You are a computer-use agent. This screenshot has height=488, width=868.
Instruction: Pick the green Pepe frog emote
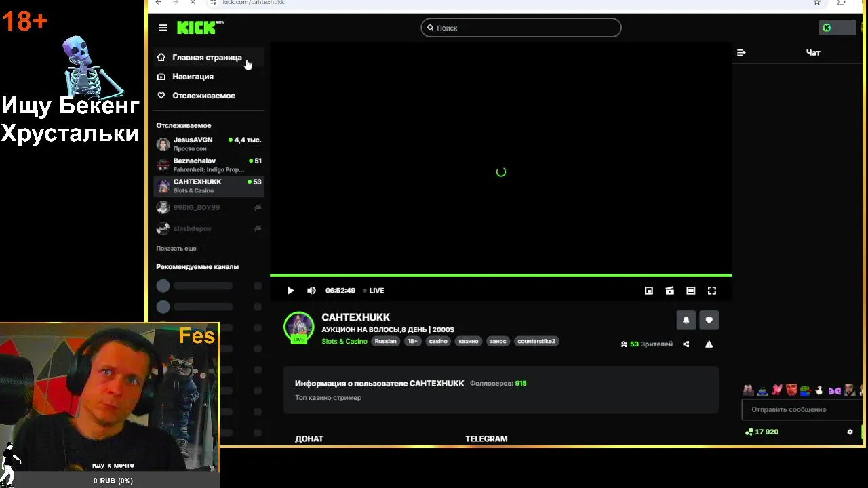pos(805,390)
